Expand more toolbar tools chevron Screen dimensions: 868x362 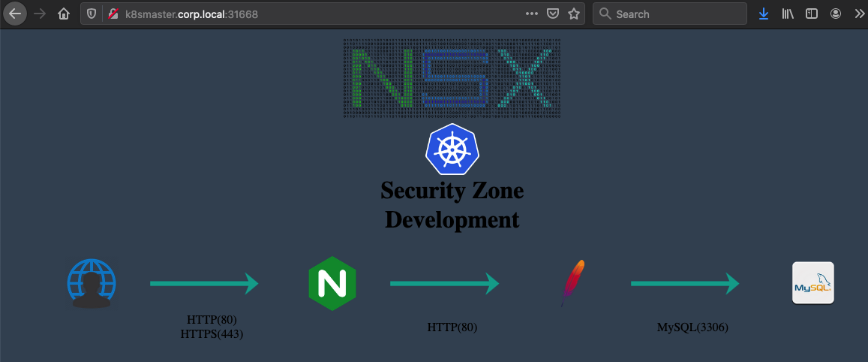tap(859, 14)
